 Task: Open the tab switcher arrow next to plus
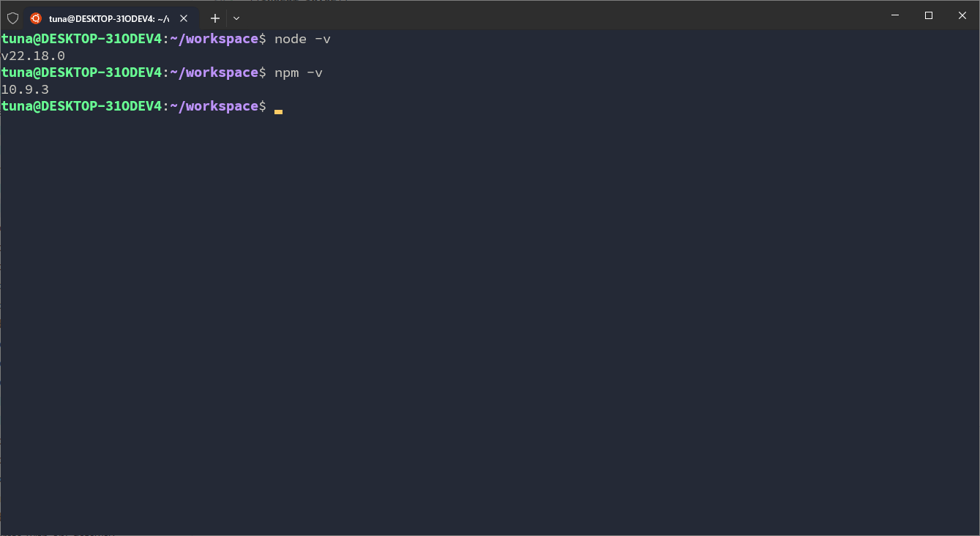[236, 18]
